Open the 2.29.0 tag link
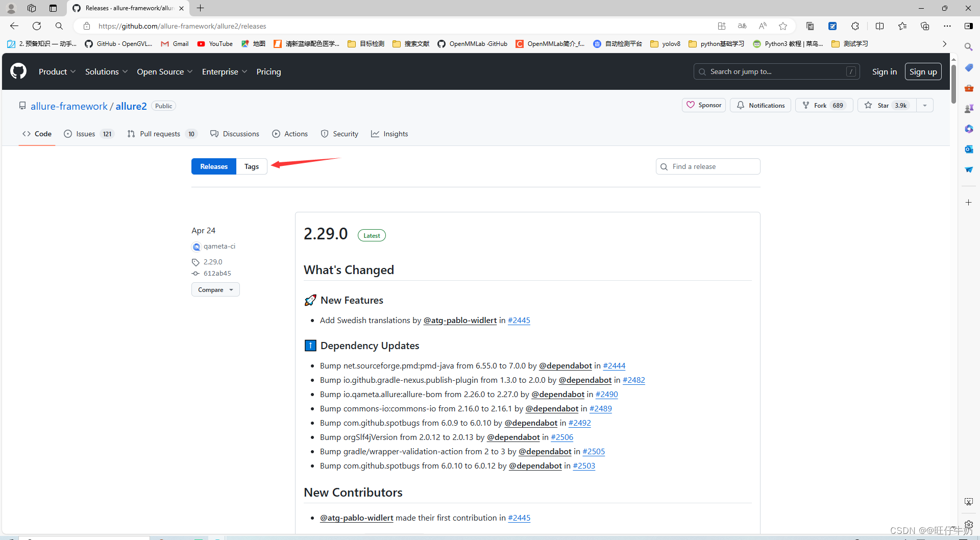 tap(213, 262)
